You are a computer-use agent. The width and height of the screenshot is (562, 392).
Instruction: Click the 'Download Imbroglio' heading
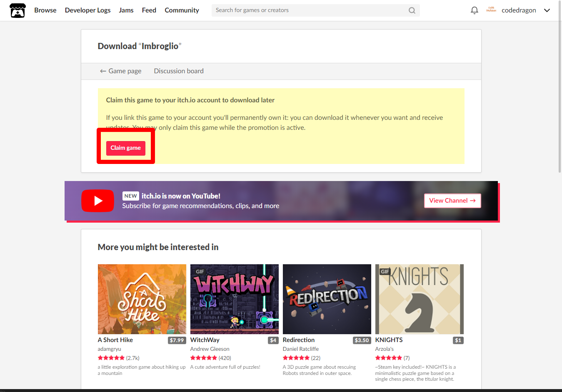pyautogui.click(x=140, y=46)
